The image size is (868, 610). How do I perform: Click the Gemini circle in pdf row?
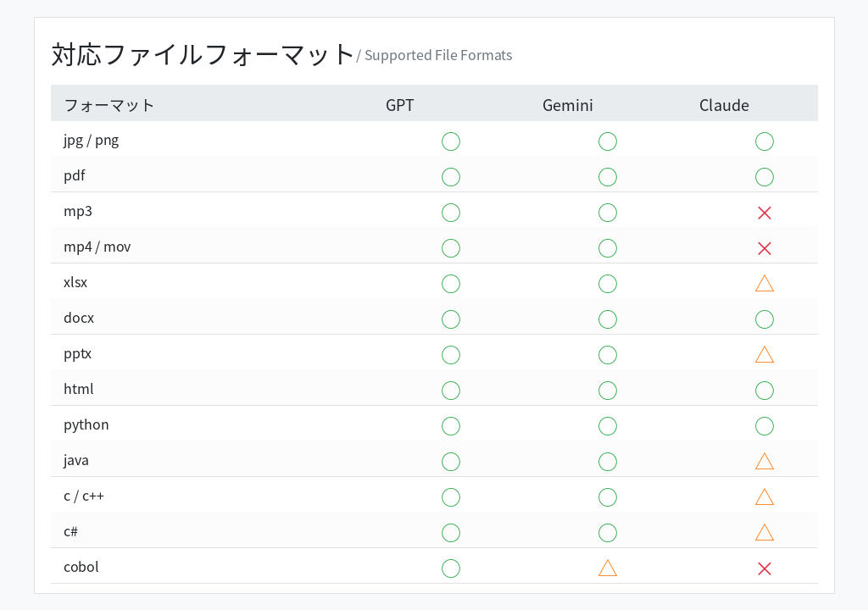607,177
